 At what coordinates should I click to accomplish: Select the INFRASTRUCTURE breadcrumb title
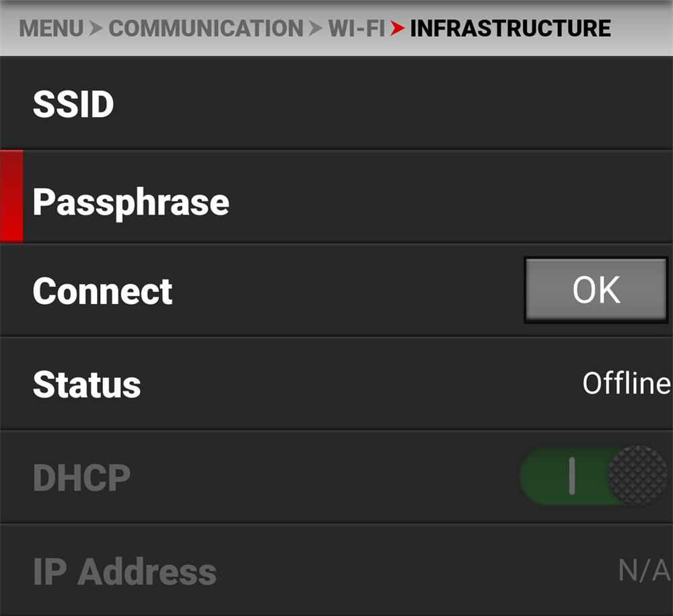[510, 29]
